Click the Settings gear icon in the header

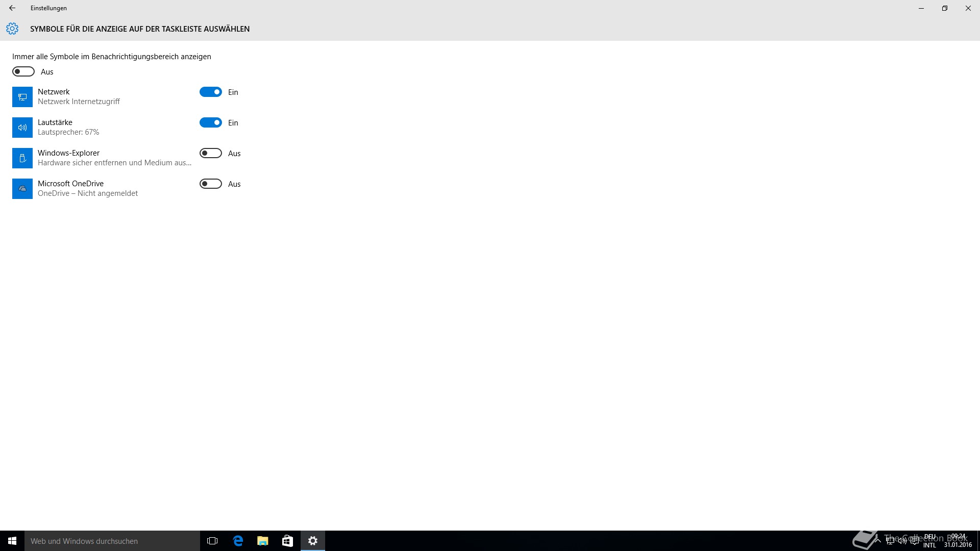point(12,29)
